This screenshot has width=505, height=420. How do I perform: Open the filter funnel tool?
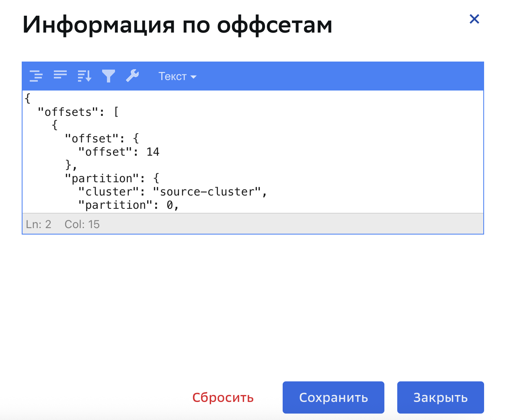109,76
